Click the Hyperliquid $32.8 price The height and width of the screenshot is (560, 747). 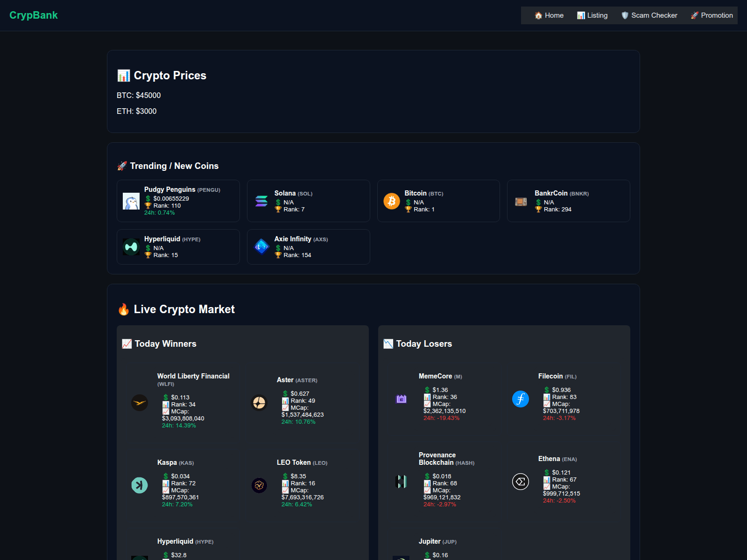pyautogui.click(x=179, y=555)
